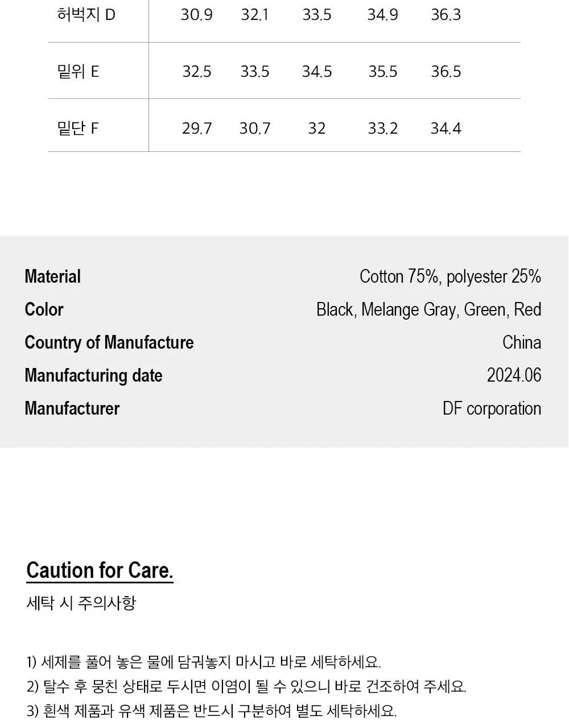The image size is (569, 728).
Task: Select the 2024.06 manufacturing date
Action: (514, 375)
